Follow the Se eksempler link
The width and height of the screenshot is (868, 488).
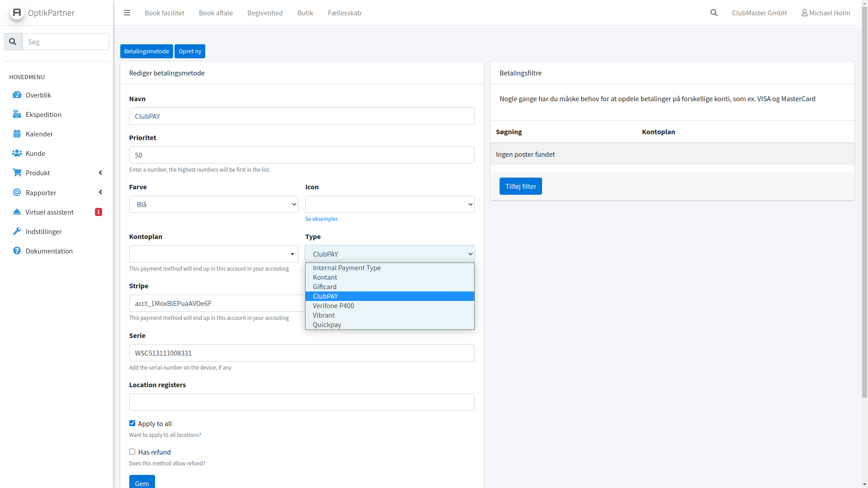click(321, 219)
